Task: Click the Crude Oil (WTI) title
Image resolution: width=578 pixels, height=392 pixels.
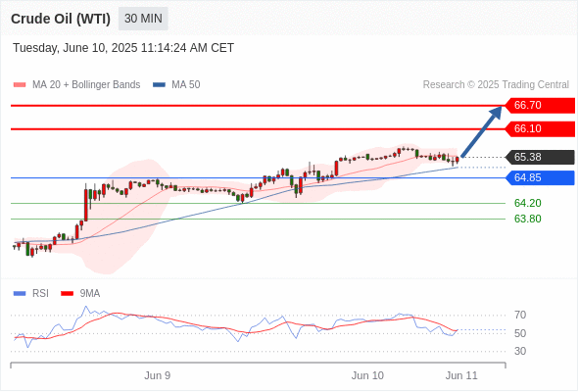Action: (61, 19)
